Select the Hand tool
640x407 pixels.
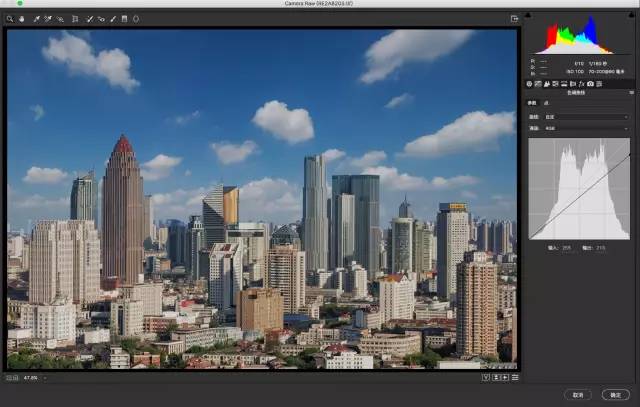(x=20, y=18)
